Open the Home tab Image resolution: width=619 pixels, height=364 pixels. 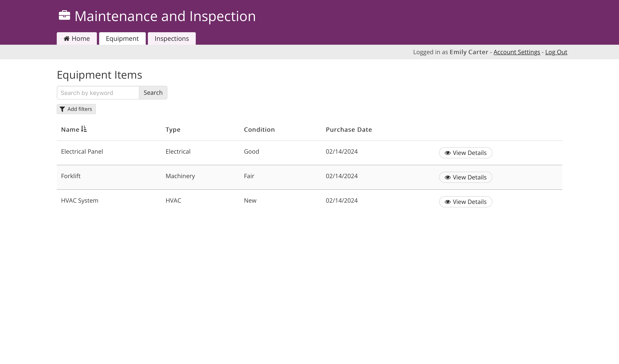pos(77,38)
